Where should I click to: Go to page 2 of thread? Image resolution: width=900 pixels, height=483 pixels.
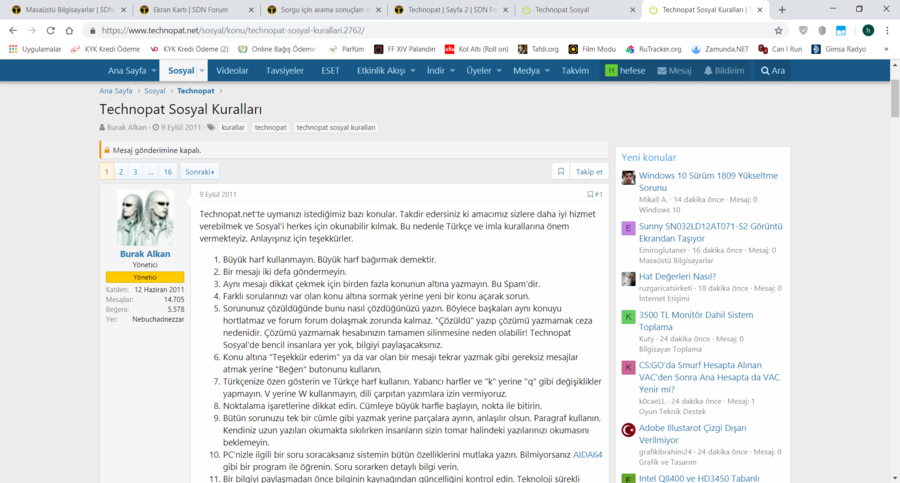click(121, 172)
